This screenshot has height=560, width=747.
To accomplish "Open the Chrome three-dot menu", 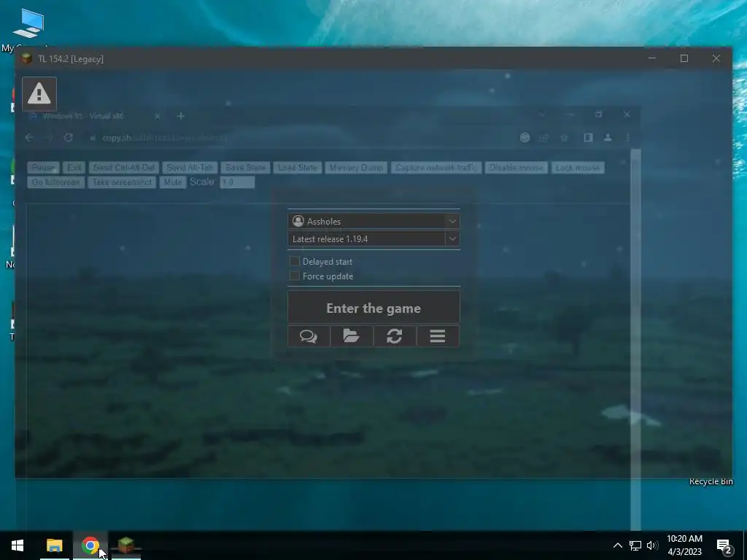I will (627, 138).
